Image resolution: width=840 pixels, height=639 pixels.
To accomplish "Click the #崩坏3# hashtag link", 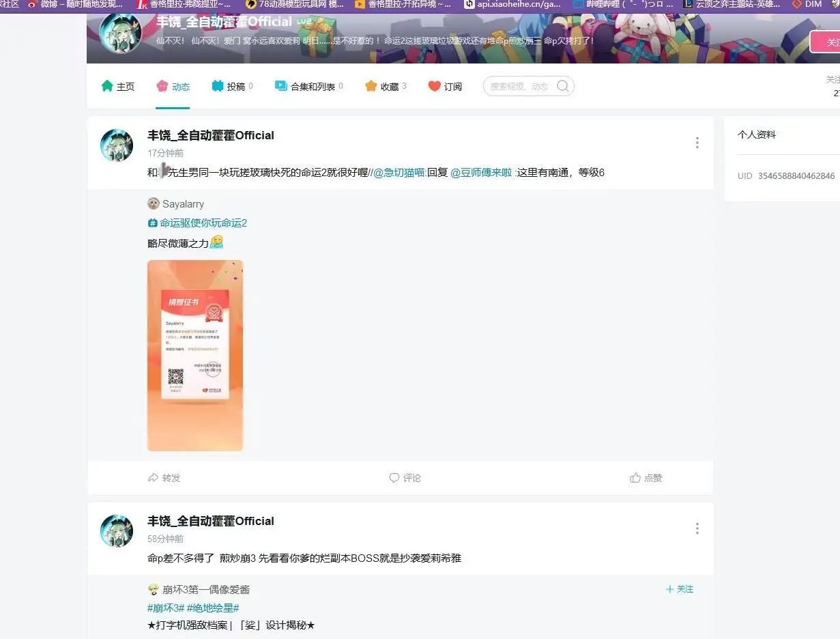I will [x=166, y=608].
